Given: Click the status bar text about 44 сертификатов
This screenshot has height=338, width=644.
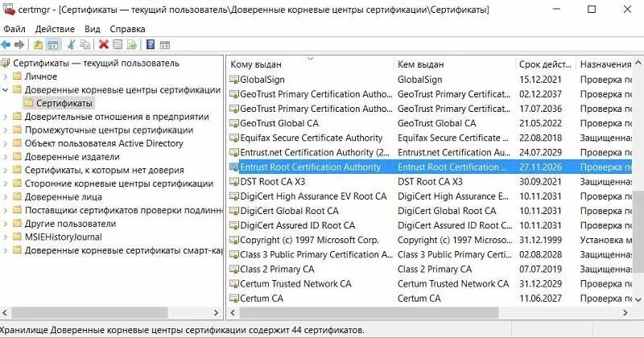Looking at the screenshot, I should coord(182,330).
